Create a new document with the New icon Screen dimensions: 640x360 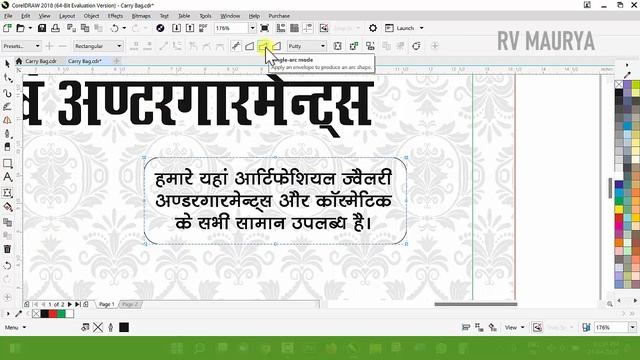pos(7,28)
